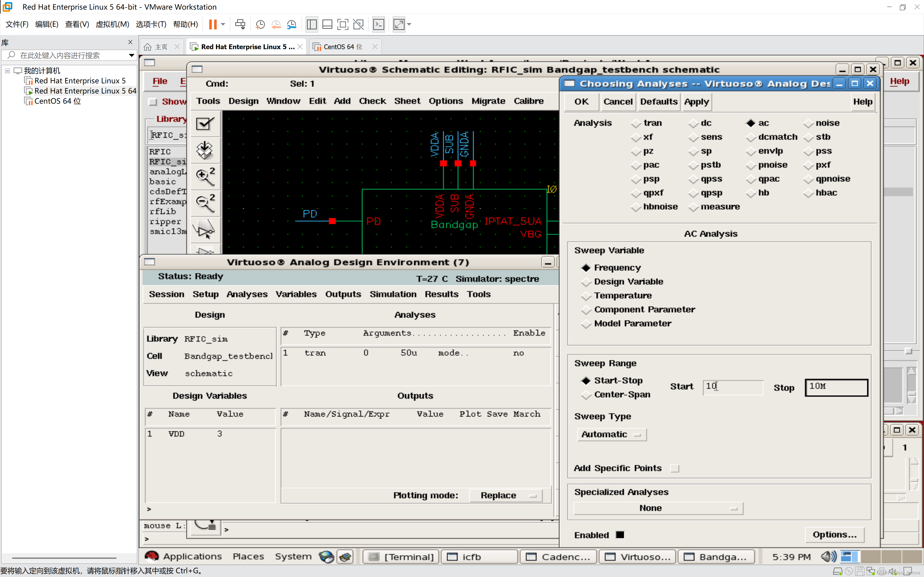The image size is (924, 577).
Task: Click the Zoom In by 2 icon
Action: click(205, 176)
